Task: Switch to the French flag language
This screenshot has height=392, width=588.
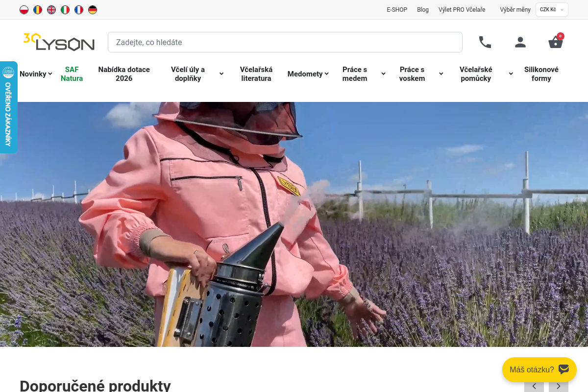Action: point(79,10)
